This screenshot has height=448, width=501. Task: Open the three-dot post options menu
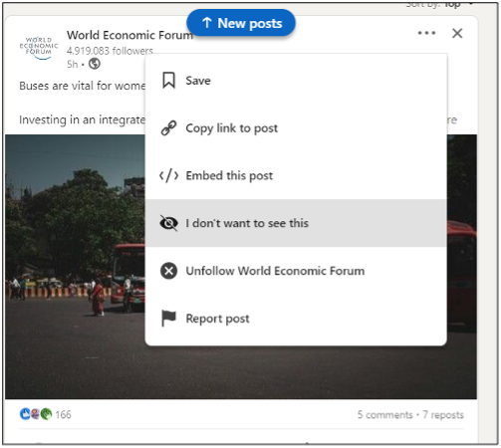[x=426, y=33]
